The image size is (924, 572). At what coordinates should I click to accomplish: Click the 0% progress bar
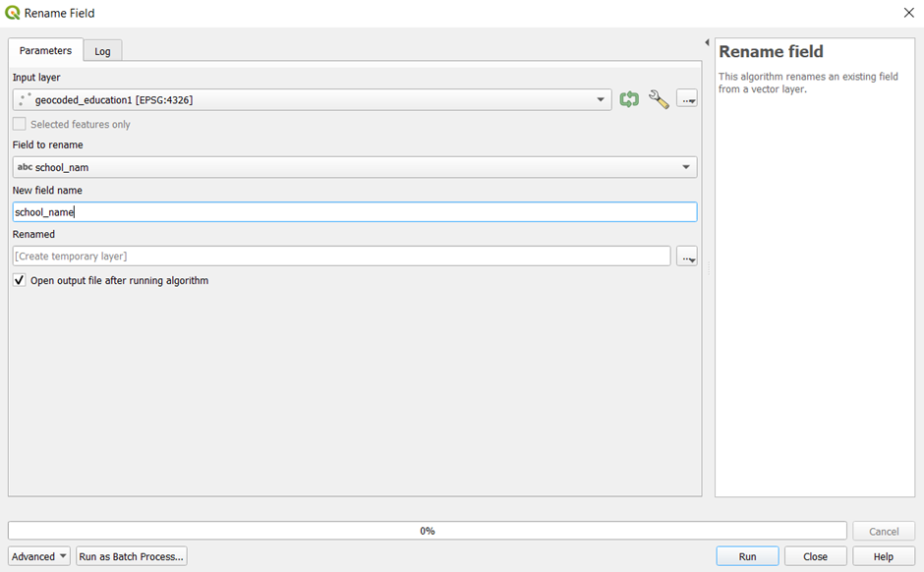pyautogui.click(x=427, y=531)
